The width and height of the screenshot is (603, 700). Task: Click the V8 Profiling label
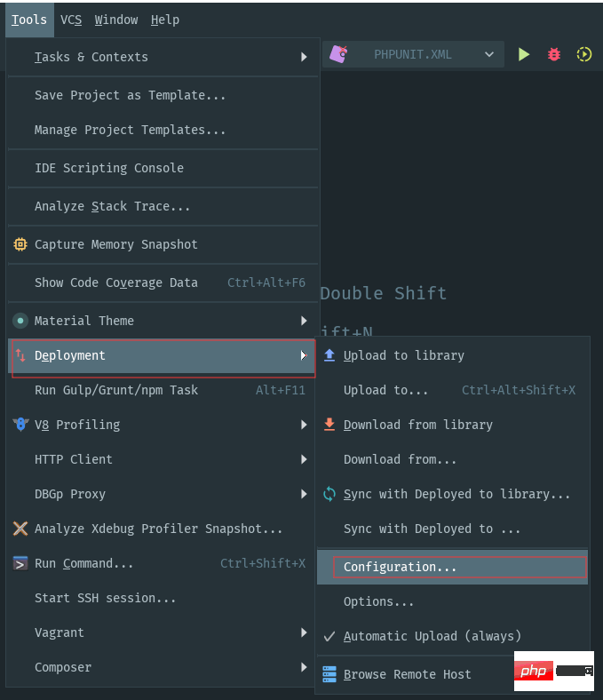(77, 425)
